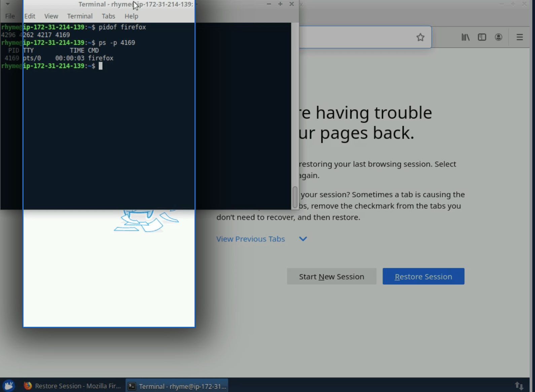Open the terminal Tabs menu
The image size is (535, 392).
pos(108,16)
